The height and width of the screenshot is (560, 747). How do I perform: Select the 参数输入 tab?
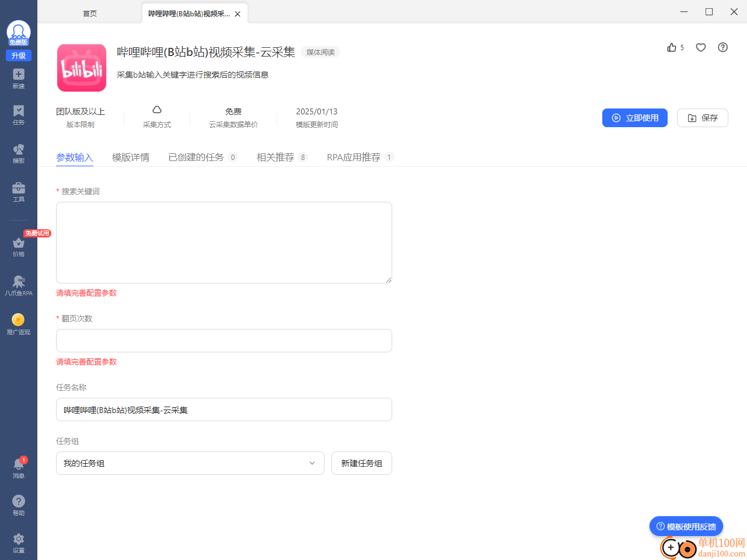click(x=75, y=157)
